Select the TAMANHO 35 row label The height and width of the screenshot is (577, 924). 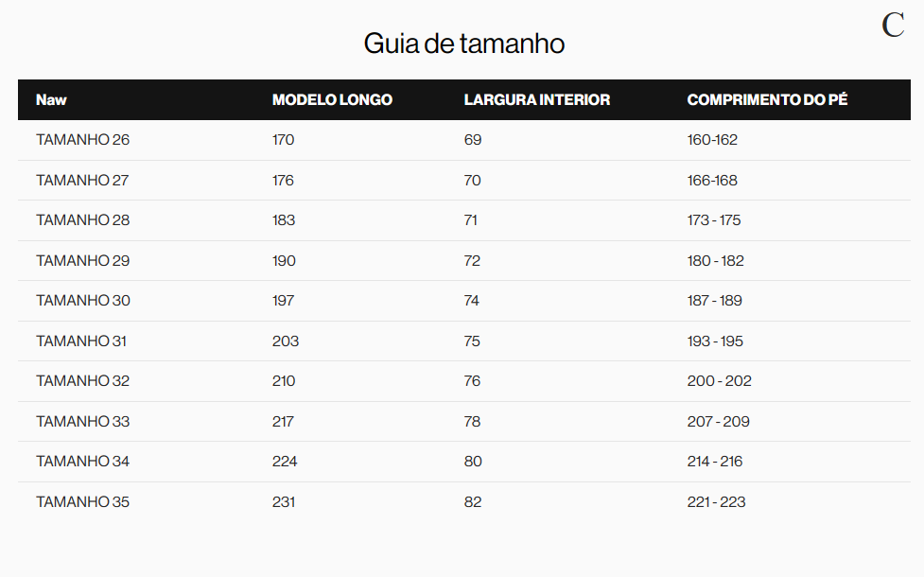[83, 502]
